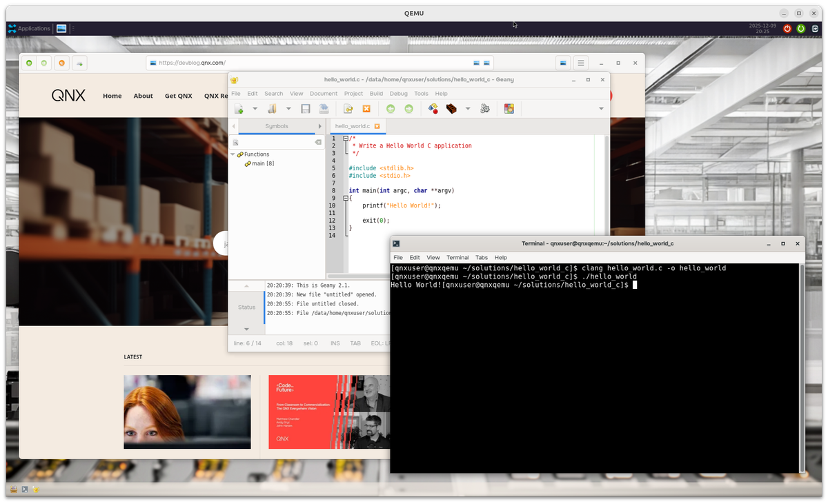Navigate back using Geany's green back arrow

tap(391, 108)
